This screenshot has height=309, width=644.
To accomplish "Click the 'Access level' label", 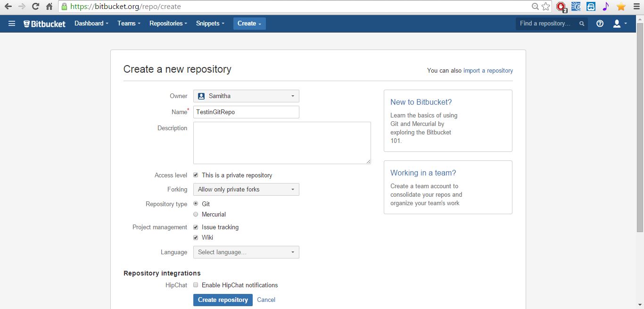I will (x=171, y=175).
